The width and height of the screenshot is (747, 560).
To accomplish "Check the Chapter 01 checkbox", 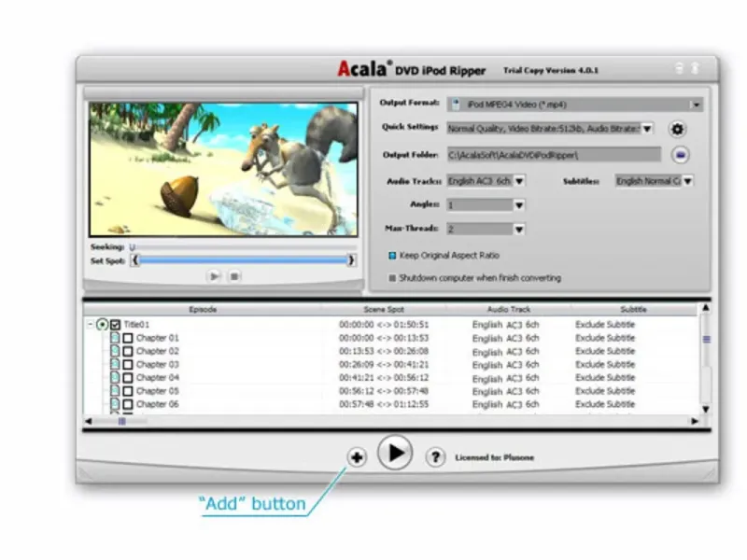I will 128,338.
